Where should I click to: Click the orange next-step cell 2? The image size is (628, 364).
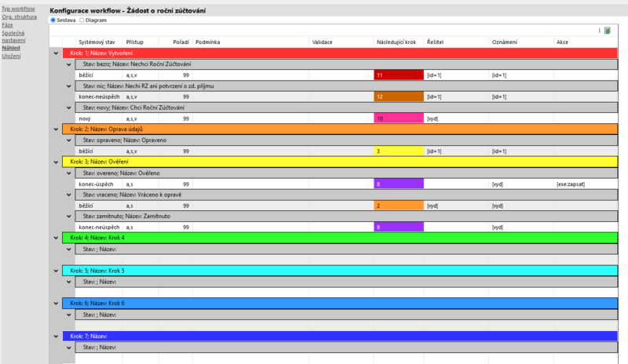coord(399,206)
